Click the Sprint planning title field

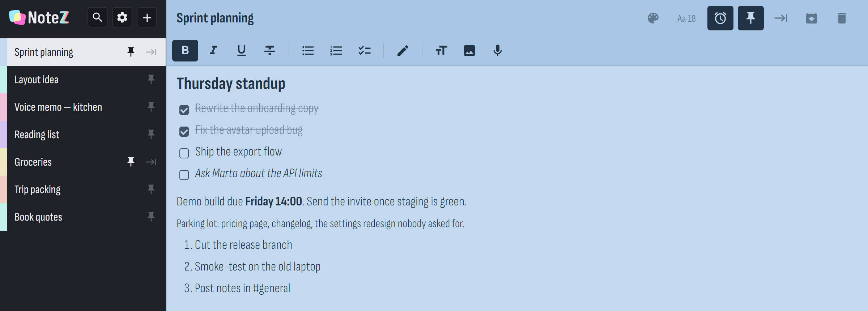pos(215,18)
